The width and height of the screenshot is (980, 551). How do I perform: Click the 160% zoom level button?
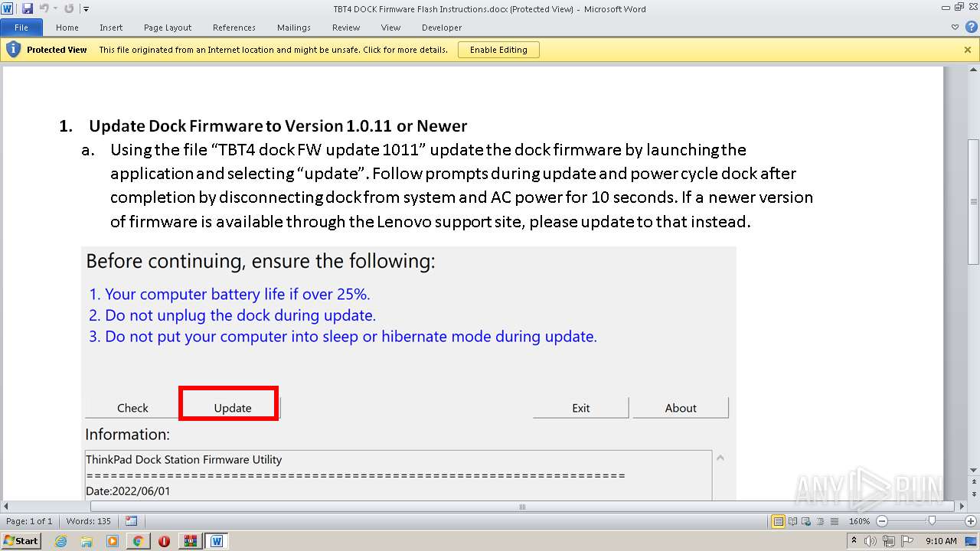coord(859,521)
